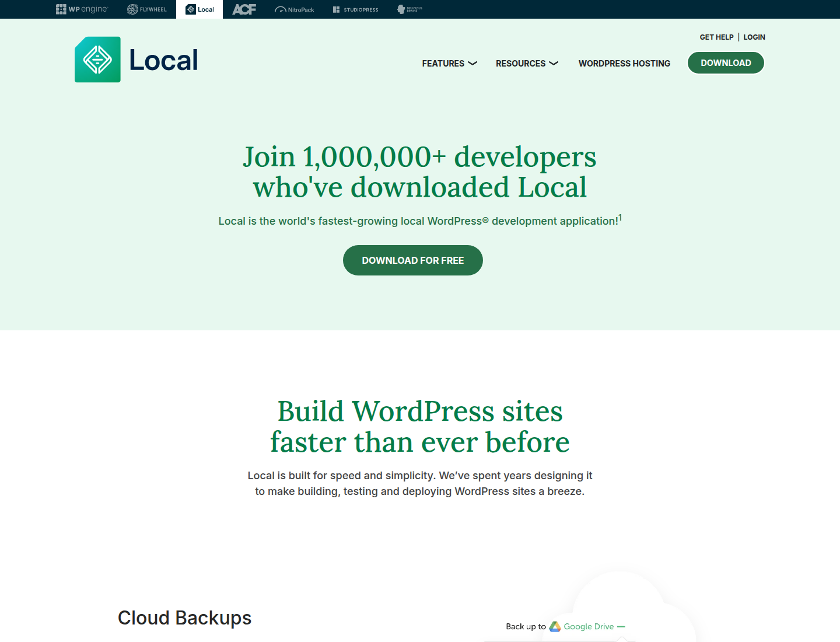Open the WordPress Hosting menu item
Viewport: 840px width, 642px height.
(624, 63)
